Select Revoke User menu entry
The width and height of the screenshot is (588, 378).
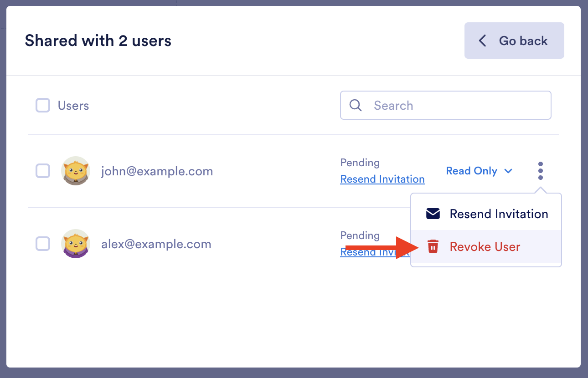tap(485, 247)
